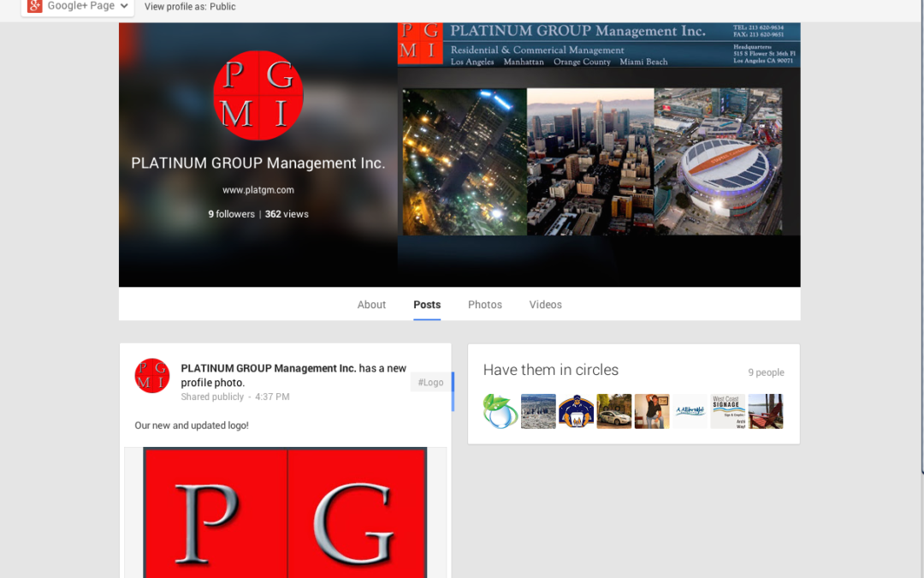Screen dimensions: 924x578
Task: Click Los Angeles in the banner city list
Action: coord(472,62)
